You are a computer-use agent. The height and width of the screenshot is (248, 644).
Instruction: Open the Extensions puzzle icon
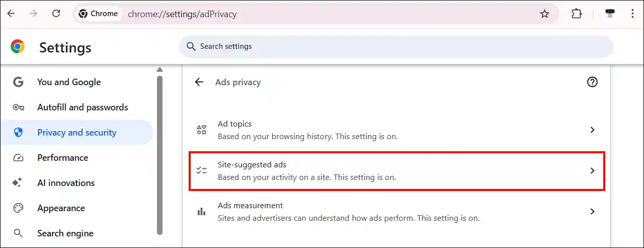(x=577, y=14)
